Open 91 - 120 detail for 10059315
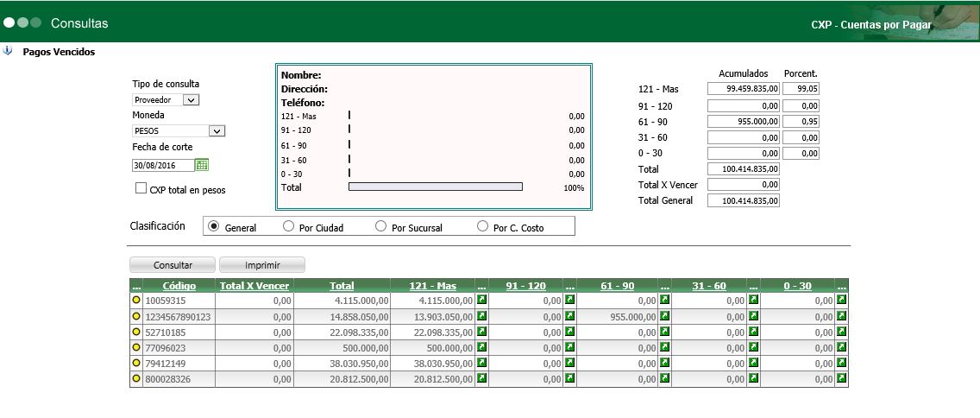Viewport: 980px width, 418px height. click(x=570, y=301)
